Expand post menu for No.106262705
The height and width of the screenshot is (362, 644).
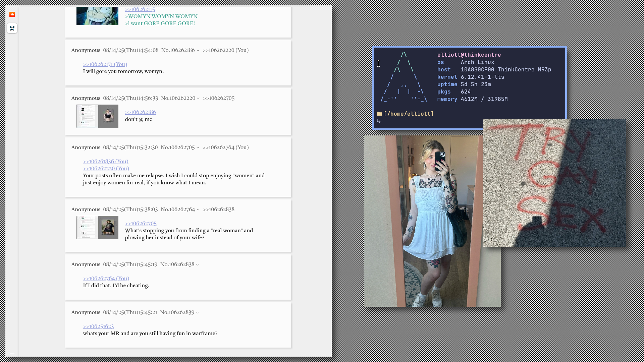click(198, 148)
